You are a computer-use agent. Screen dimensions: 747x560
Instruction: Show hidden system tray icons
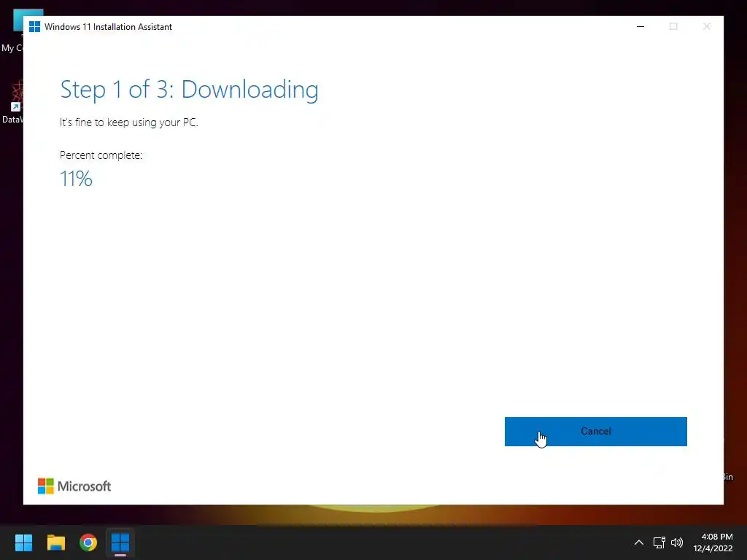(639, 542)
